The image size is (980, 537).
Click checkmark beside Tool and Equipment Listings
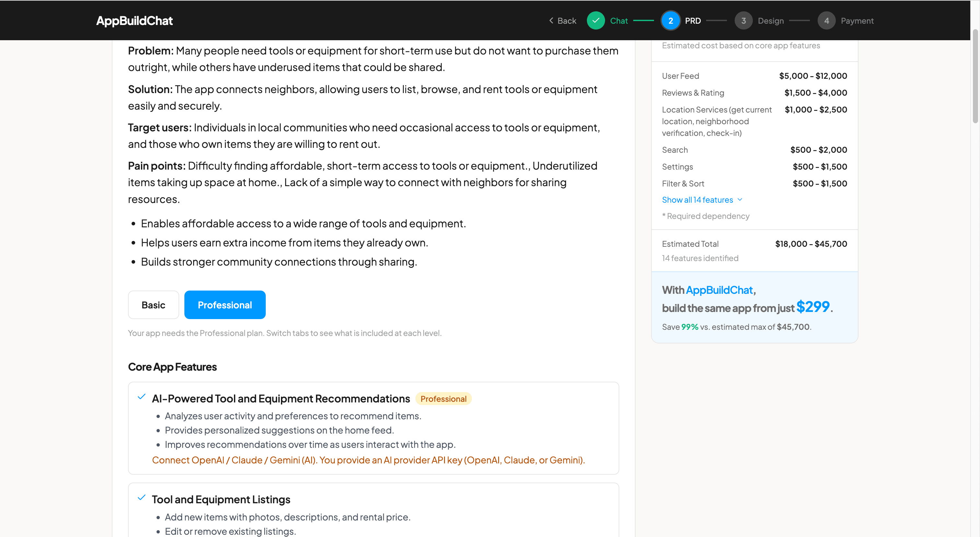pyautogui.click(x=142, y=498)
